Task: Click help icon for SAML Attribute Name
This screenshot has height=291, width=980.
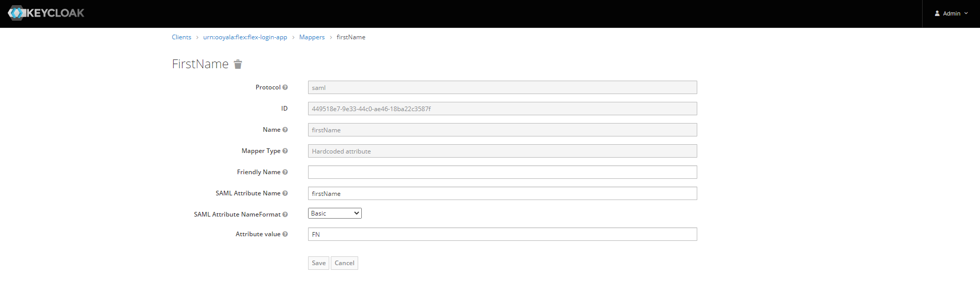Action: click(285, 193)
